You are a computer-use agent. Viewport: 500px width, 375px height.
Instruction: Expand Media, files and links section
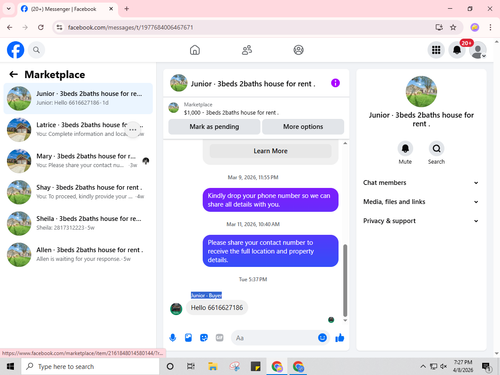[x=421, y=202]
